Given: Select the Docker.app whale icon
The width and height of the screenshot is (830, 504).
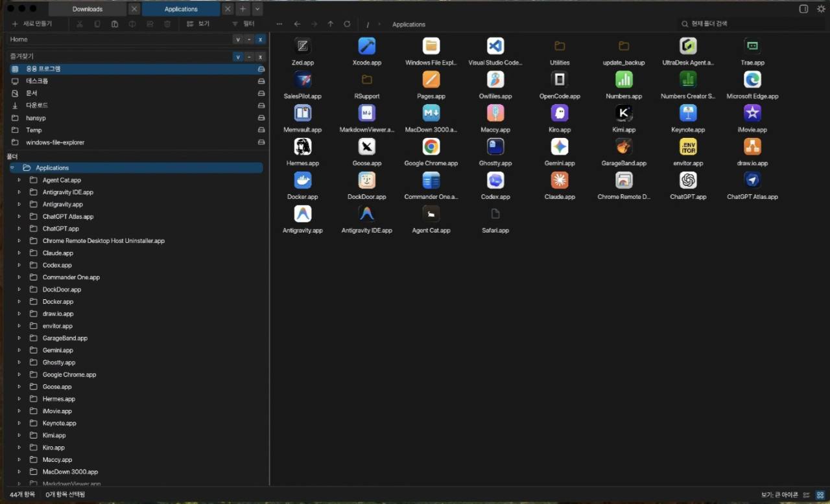Looking at the screenshot, I should (x=302, y=180).
